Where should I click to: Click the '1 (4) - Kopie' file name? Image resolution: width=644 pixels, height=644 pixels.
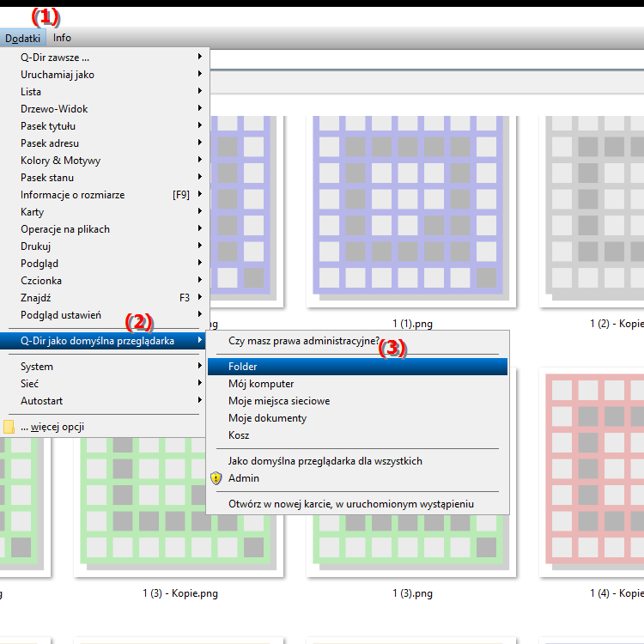(x=617, y=593)
